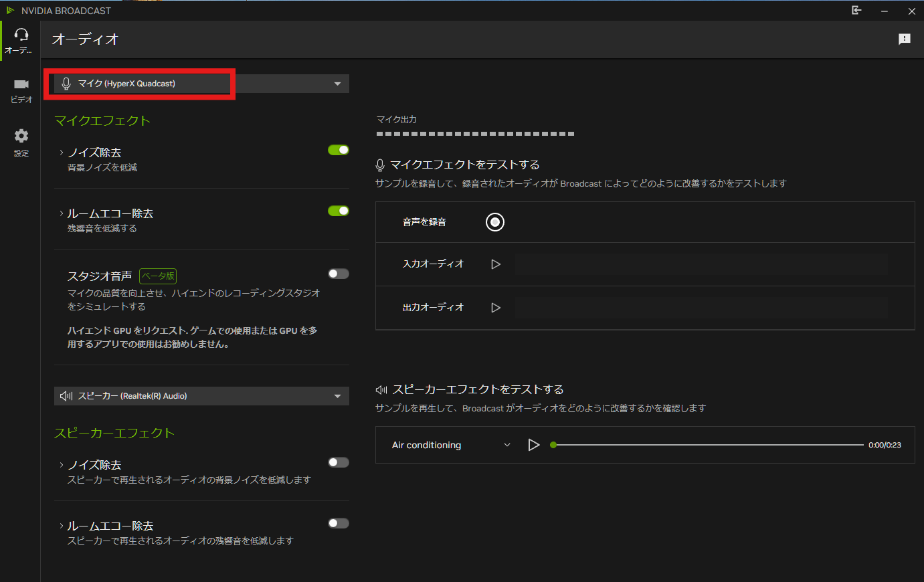Expand speaker ルームエコー除去 settings chevron
Viewport: 924px width, 582px height.
point(62,526)
